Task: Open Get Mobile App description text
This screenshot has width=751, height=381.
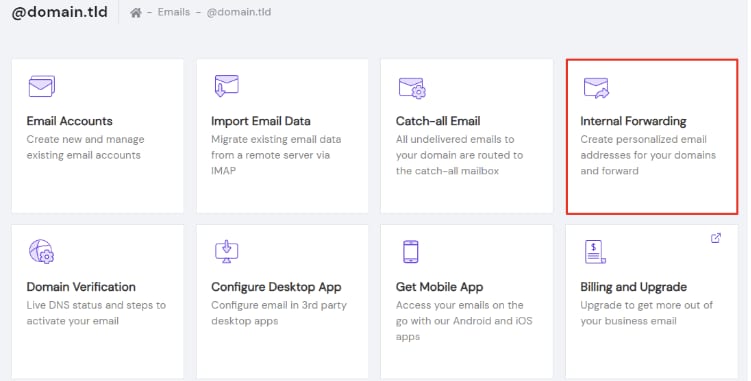Action: coord(464,321)
